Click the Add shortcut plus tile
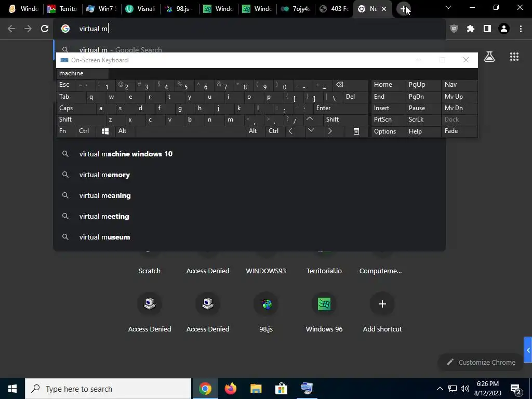Viewport: 532px width, 399px height. pos(382,313)
